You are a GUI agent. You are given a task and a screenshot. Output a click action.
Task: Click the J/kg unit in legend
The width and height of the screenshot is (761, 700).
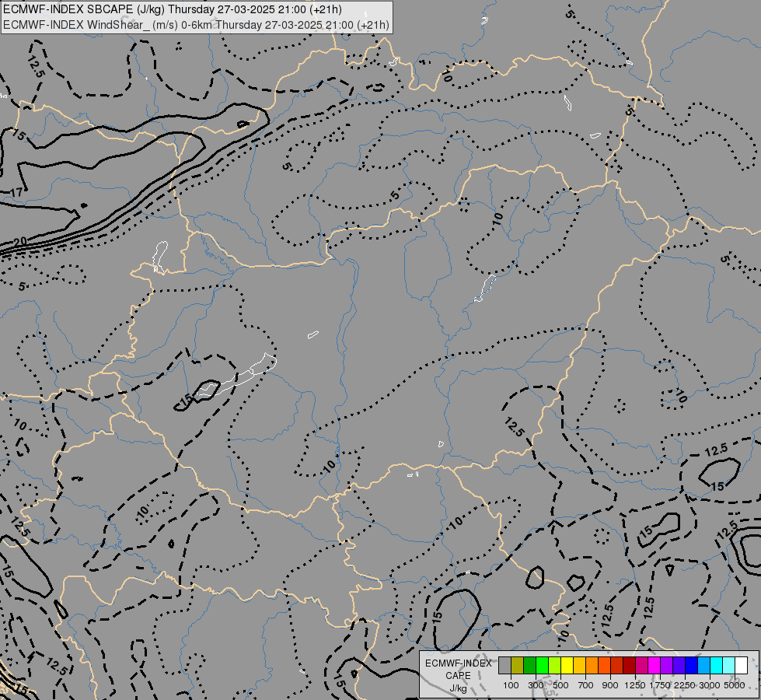pos(458,689)
